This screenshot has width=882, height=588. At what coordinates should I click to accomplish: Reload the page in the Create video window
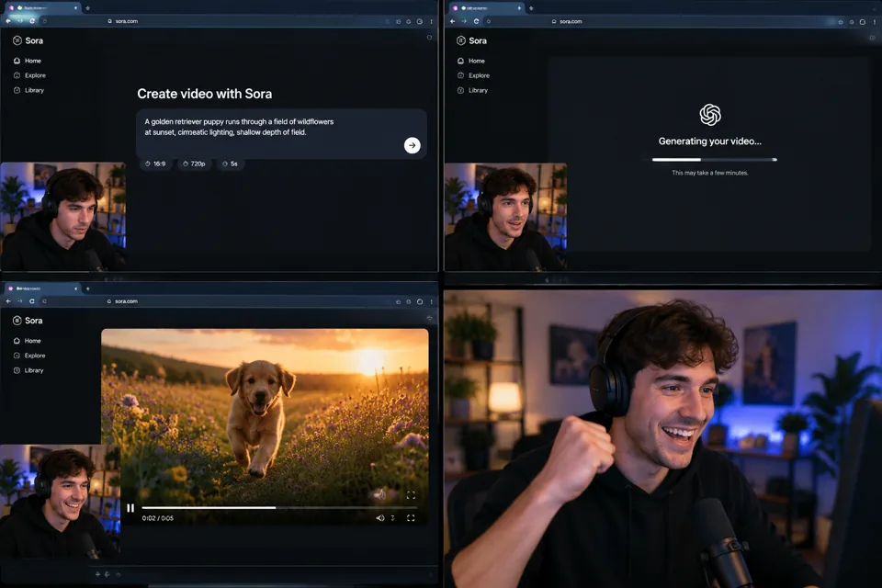pos(32,21)
